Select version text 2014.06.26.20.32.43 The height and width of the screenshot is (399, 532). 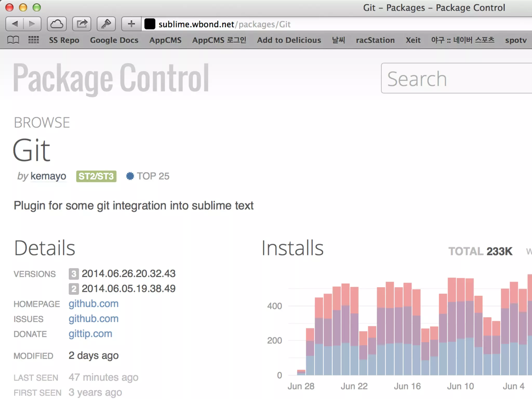pos(129,274)
